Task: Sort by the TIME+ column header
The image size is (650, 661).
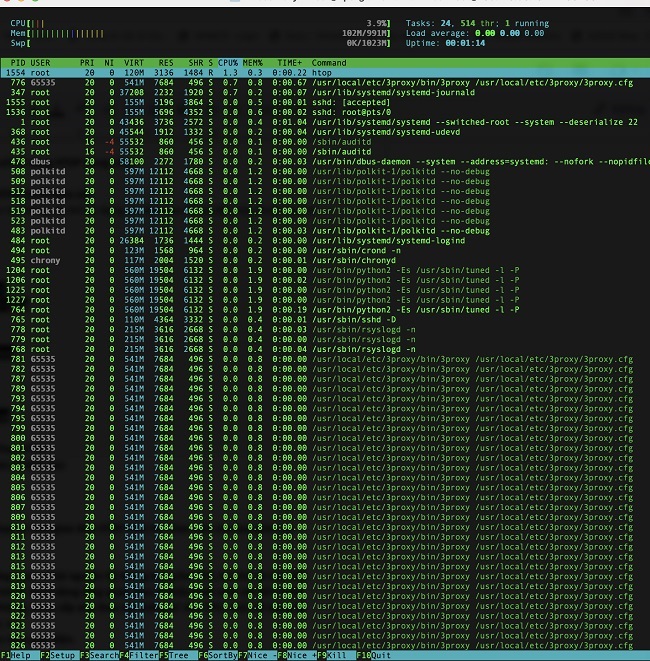Action: 290,63
